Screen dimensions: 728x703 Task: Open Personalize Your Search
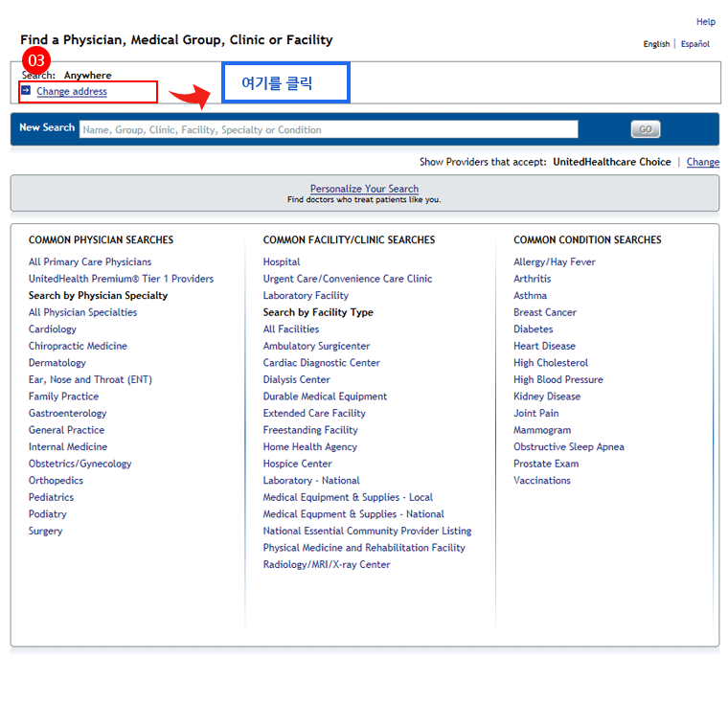[364, 189]
